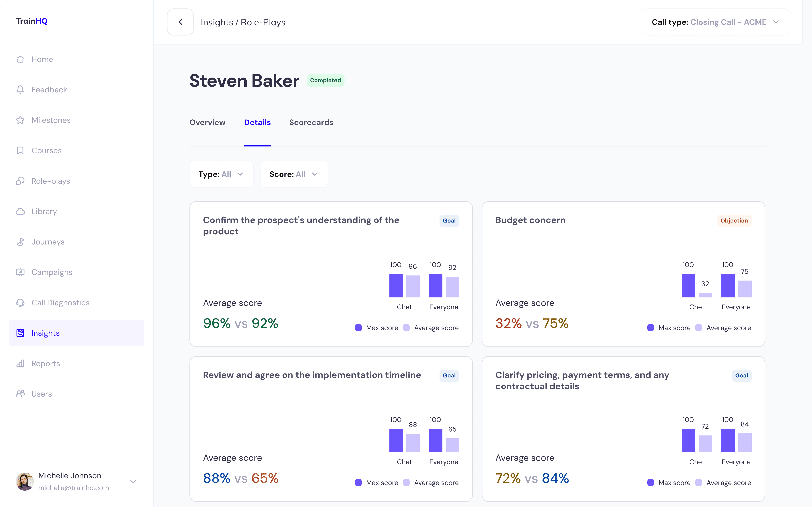Image resolution: width=812 pixels, height=507 pixels.
Task: Click the Journeys sidebar link
Action: pos(48,242)
